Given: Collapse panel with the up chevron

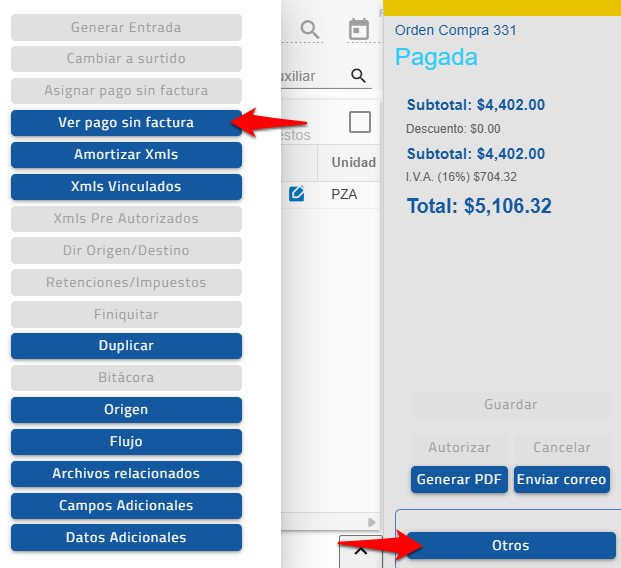Looking at the screenshot, I should click(x=361, y=550).
